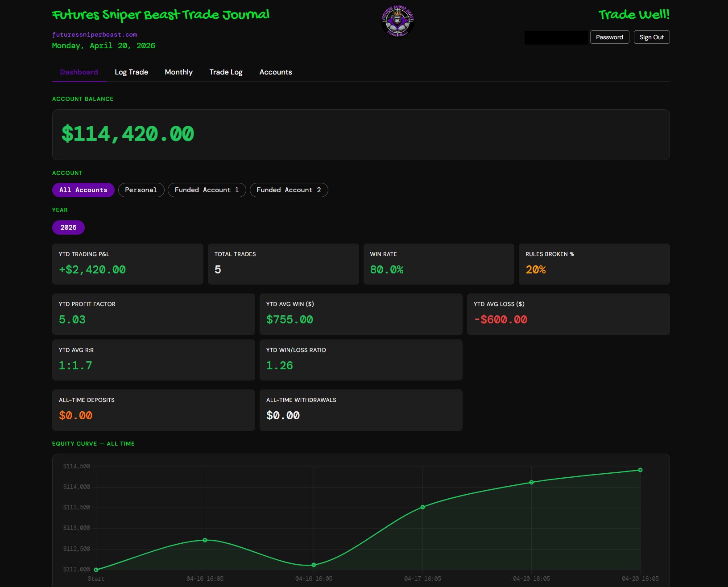Select the All Accounts filter
The image size is (728, 587).
click(x=83, y=190)
